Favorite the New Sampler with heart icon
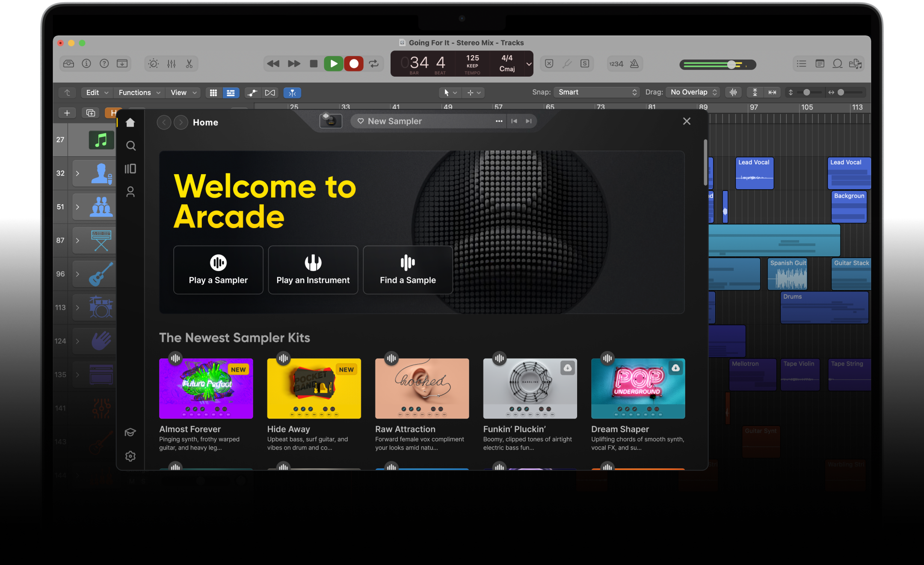This screenshot has height=565, width=924. pos(361,121)
